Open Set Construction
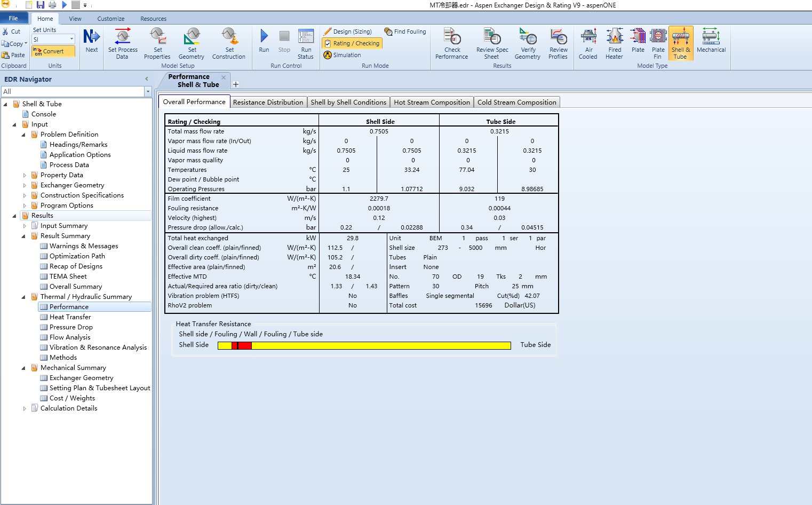The height and width of the screenshot is (505, 812). pos(229,43)
